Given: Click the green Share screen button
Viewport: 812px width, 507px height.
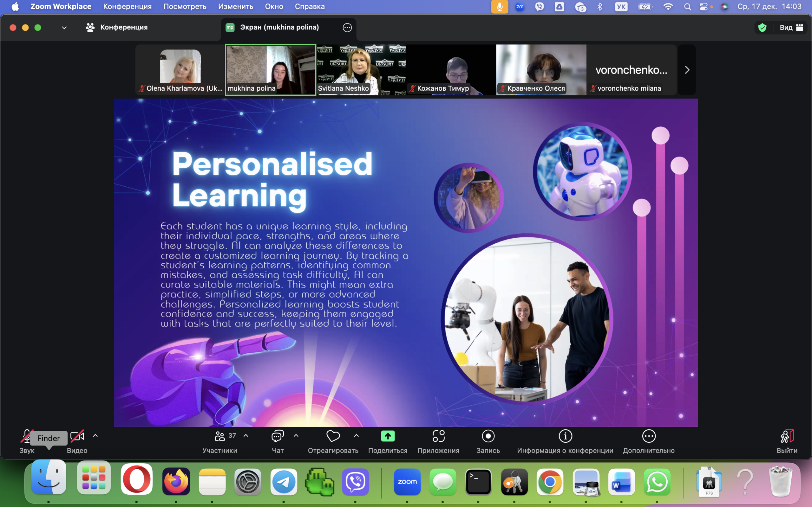Looking at the screenshot, I should pyautogui.click(x=388, y=436).
